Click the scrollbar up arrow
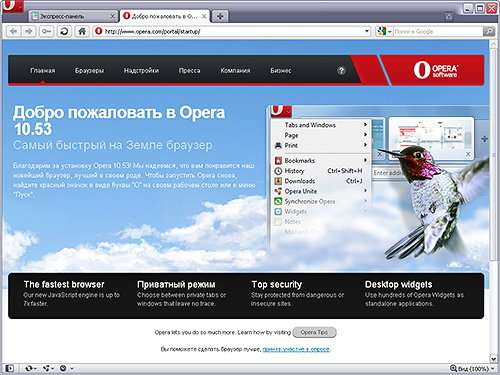The image size is (500, 375). [x=493, y=44]
